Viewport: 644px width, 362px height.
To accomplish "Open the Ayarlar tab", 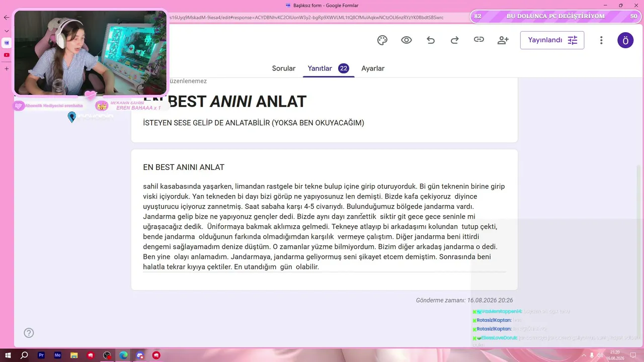I will pyautogui.click(x=373, y=68).
